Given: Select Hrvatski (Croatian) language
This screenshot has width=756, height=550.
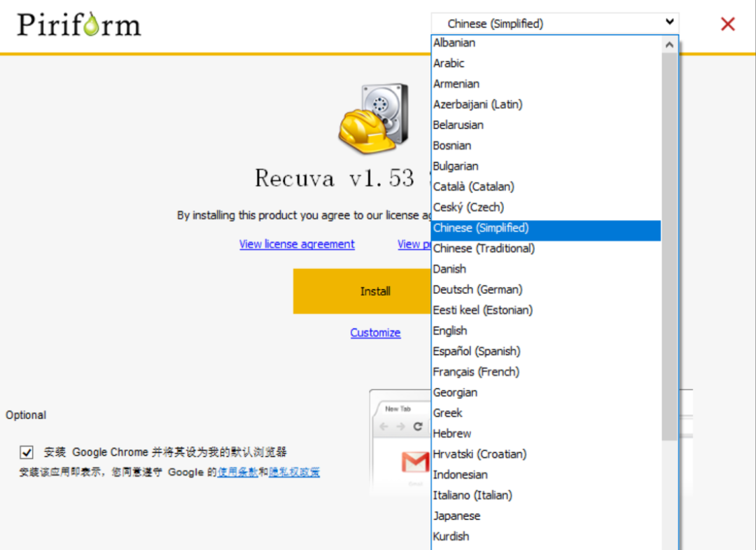Looking at the screenshot, I should pos(546,455).
